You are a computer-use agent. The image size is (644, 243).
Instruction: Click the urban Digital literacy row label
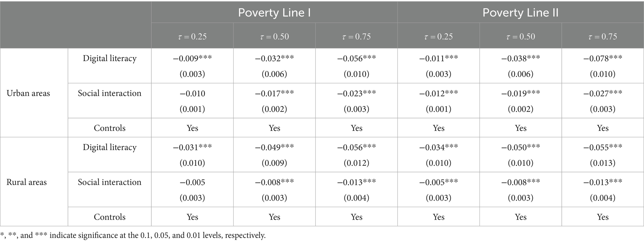click(110, 59)
